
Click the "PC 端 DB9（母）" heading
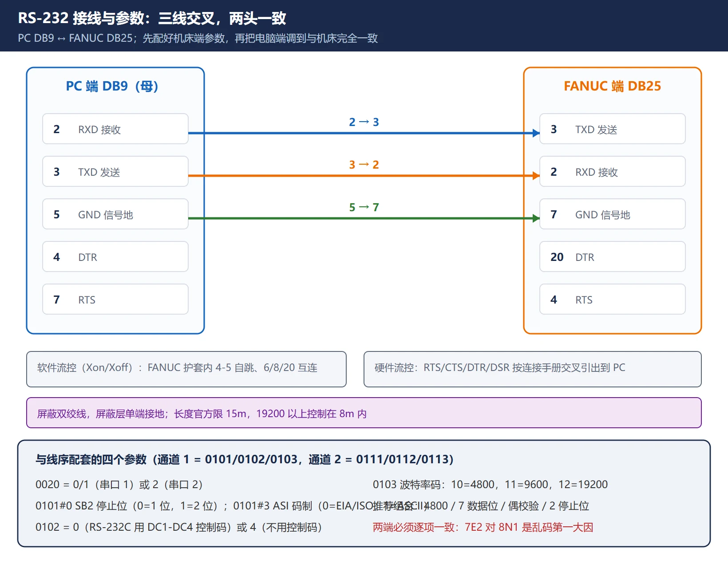pyautogui.click(x=112, y=86)
